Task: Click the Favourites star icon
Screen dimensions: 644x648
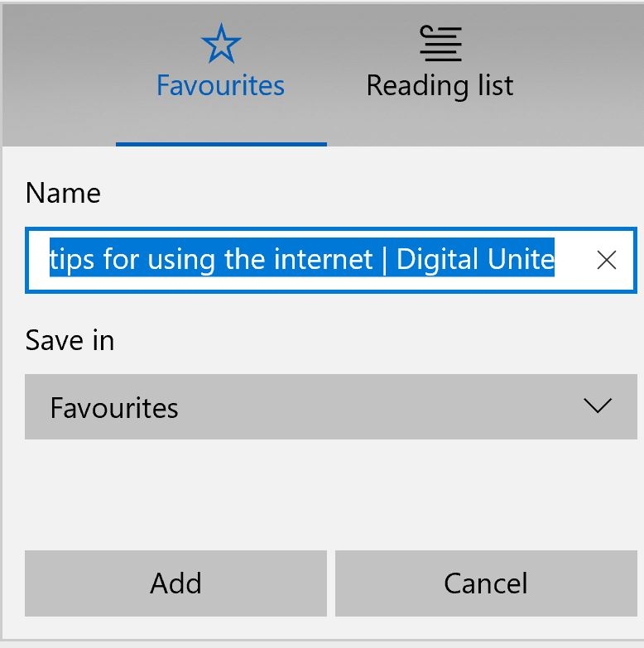Action: click(x=221, y=43)
